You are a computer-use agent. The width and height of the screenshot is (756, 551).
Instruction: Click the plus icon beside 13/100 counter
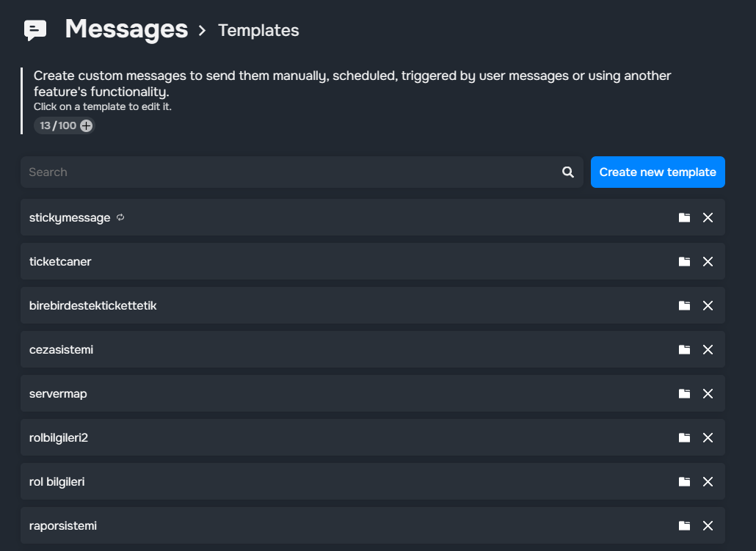click(87, 125)
